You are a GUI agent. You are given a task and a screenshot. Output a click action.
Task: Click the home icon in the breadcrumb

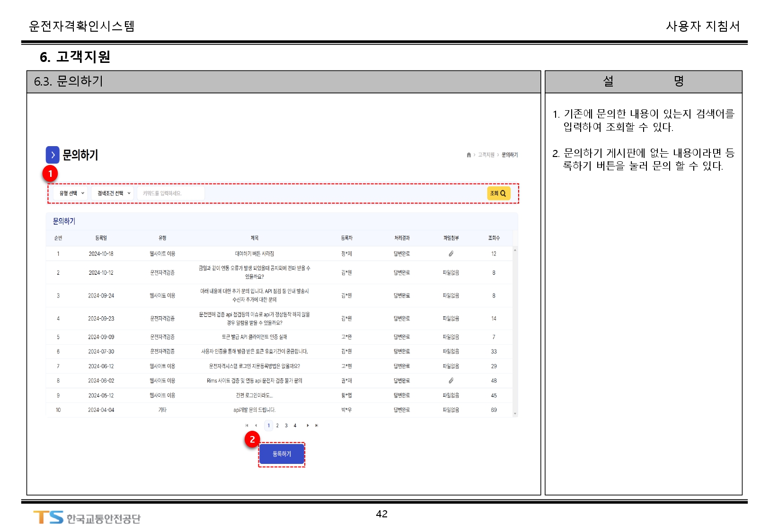(468, 155)
